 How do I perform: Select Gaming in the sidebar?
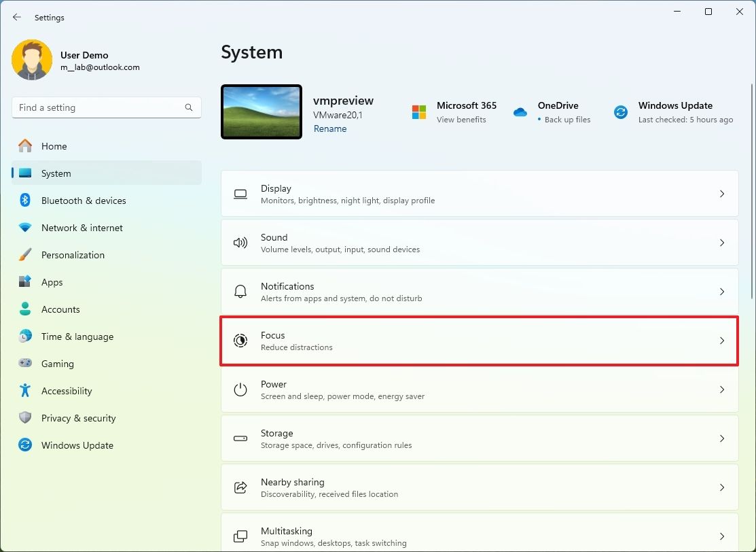click(58, 364)
